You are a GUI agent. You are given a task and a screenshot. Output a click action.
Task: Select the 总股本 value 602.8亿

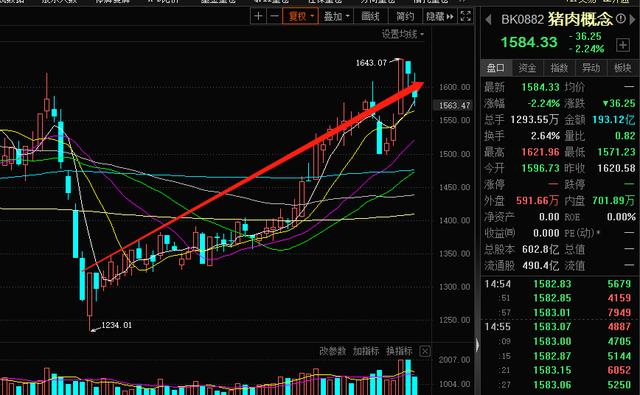pos(540,249)
